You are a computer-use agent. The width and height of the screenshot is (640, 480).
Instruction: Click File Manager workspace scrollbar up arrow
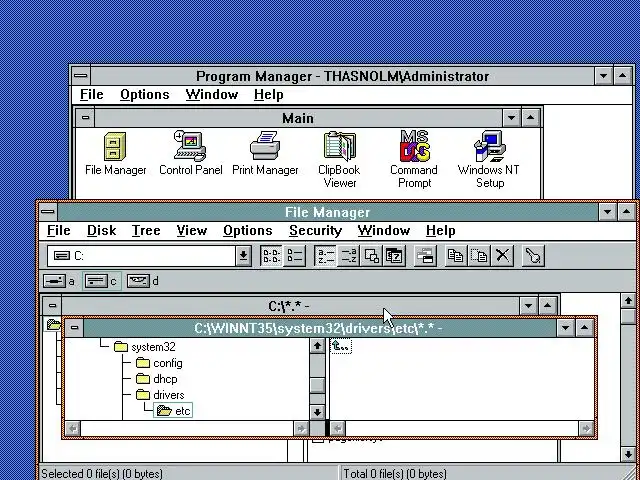628,301
